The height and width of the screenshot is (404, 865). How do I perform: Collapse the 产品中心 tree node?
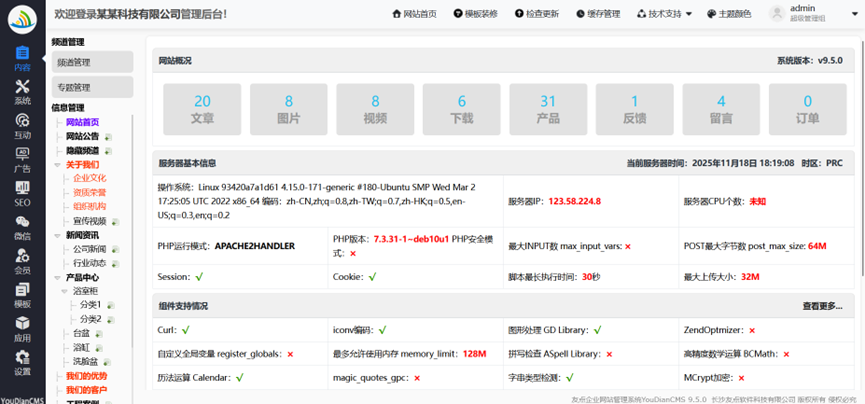tap(58, 277)
